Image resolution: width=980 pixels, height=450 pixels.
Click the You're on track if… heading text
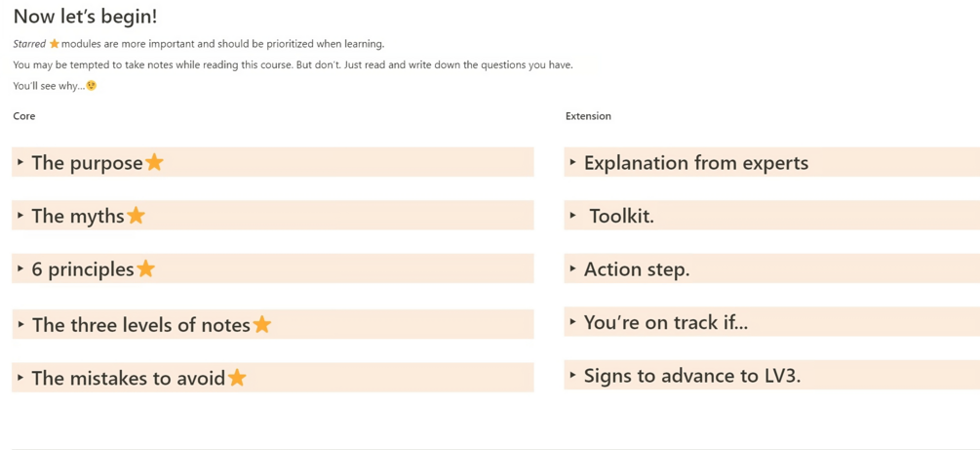pyautogui.click(x=665, y=322)
